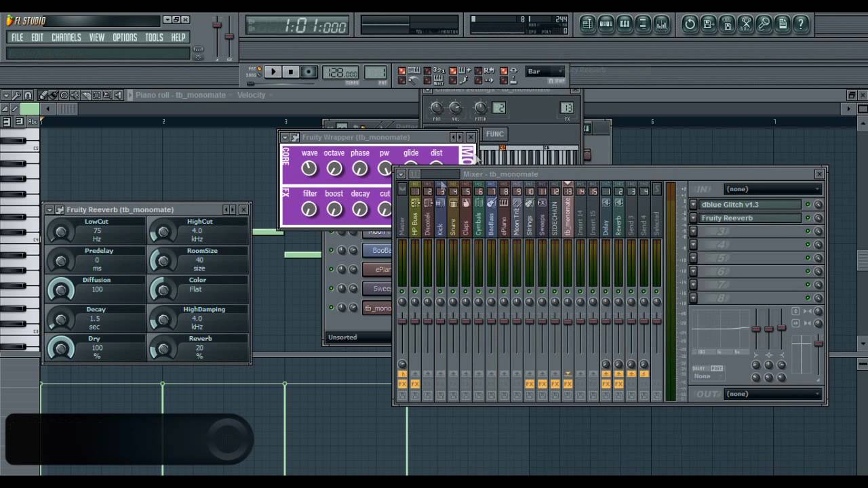868x488 pixels.
Task: Select the piano roll draw pencil tool
Action: click(x=43, y=95)
